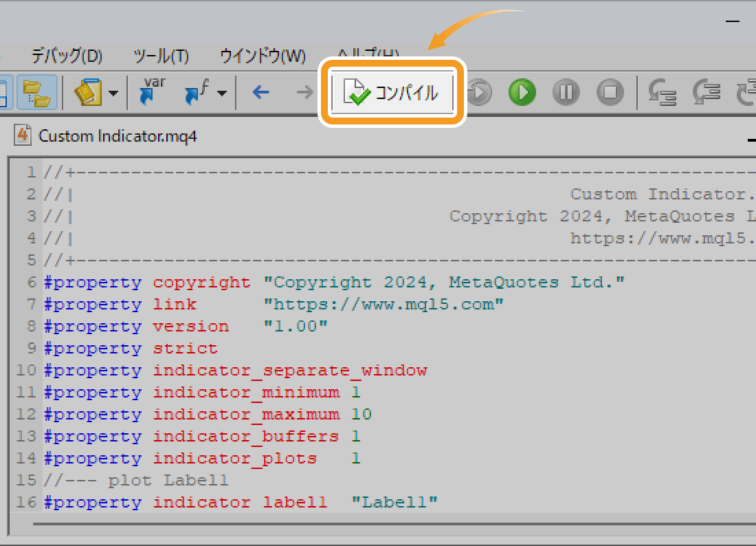This screenshot has height=546, width=756.
Task: Click the "https://www.mql5.com" string in line 7
Action: [383, 305]
